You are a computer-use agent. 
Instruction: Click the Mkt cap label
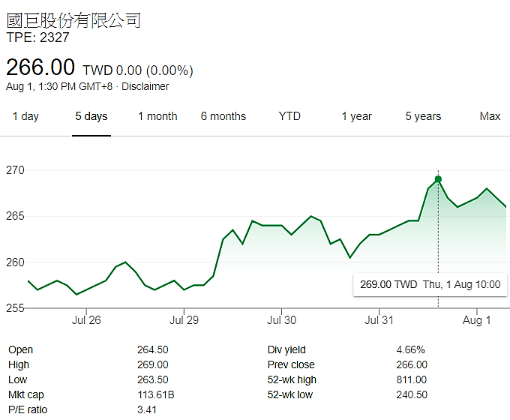[x=26, y=395]
